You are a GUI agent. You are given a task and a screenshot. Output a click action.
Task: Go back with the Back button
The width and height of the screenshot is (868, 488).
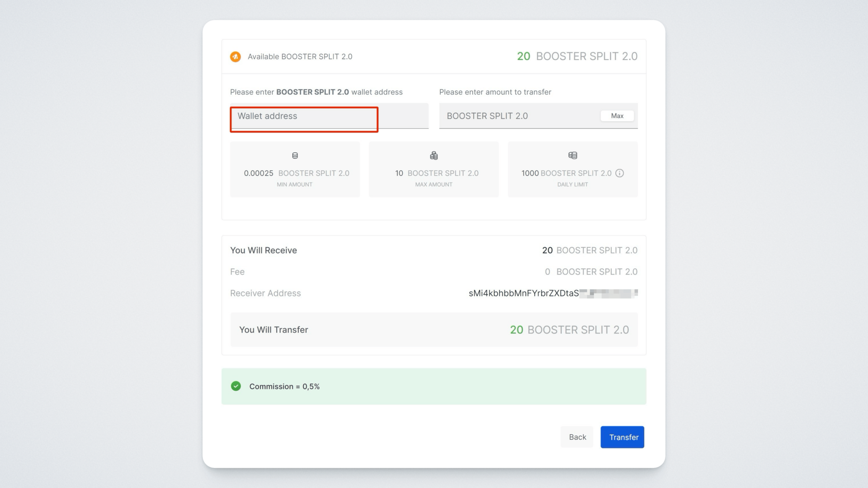577,437
